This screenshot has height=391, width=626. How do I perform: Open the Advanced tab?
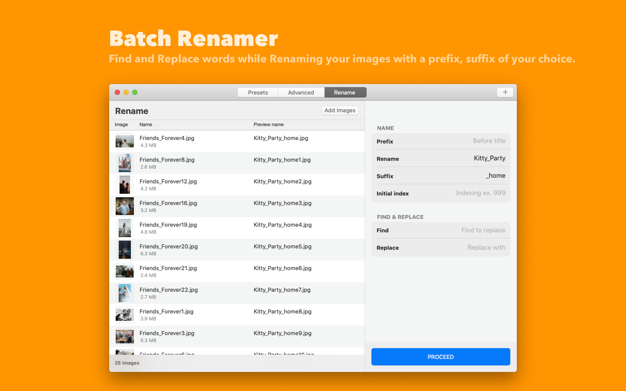301,92
